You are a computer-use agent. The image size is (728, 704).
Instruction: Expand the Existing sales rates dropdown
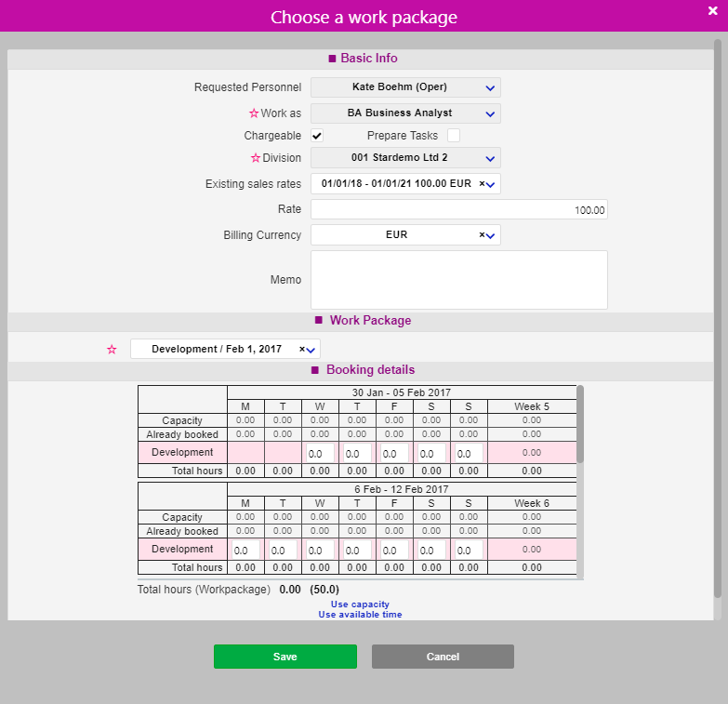(491, 184)
